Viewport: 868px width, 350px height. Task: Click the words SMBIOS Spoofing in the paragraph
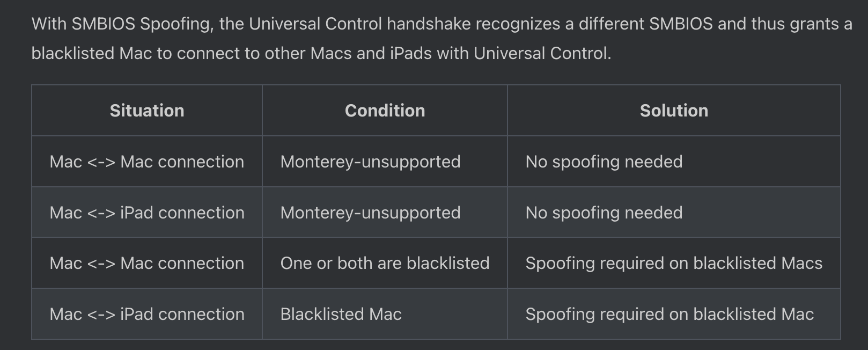[141, 24]
